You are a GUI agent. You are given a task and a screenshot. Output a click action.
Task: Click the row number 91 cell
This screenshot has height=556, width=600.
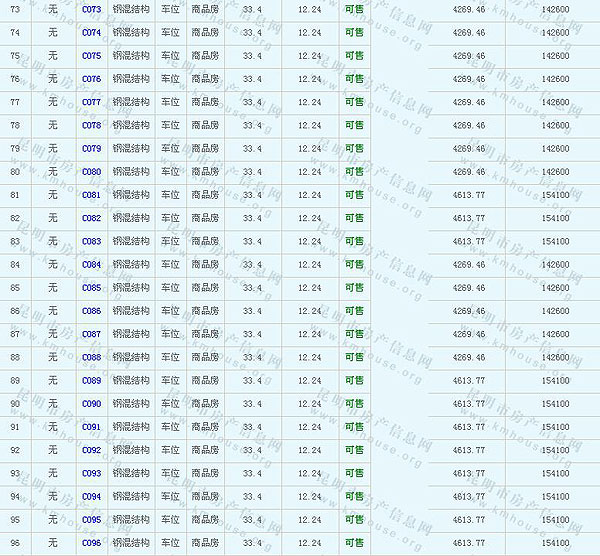click(x=15, y=427)
